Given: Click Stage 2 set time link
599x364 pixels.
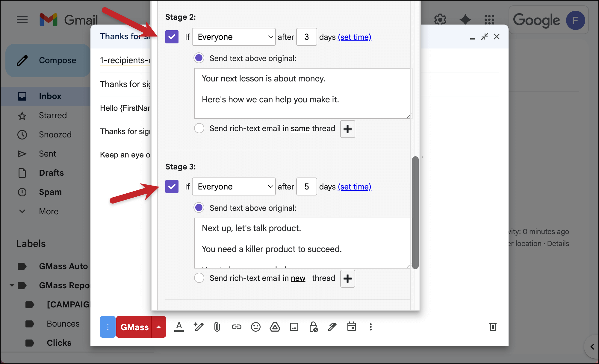Looking at the screenshot, I should [x=355, y=37].
